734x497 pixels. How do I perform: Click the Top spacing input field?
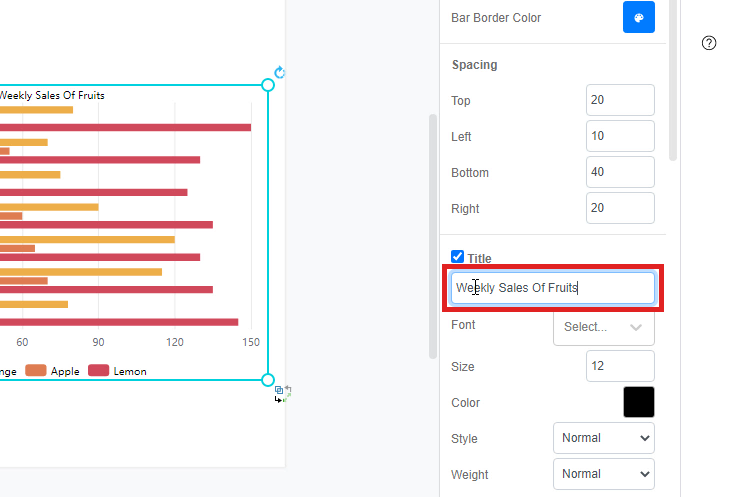(x=620, y=100)
